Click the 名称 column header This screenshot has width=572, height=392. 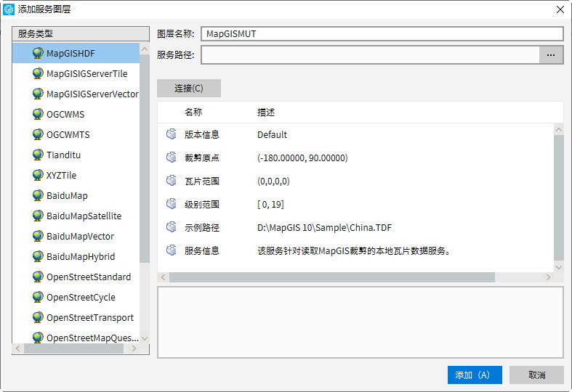tap(193, 113)
